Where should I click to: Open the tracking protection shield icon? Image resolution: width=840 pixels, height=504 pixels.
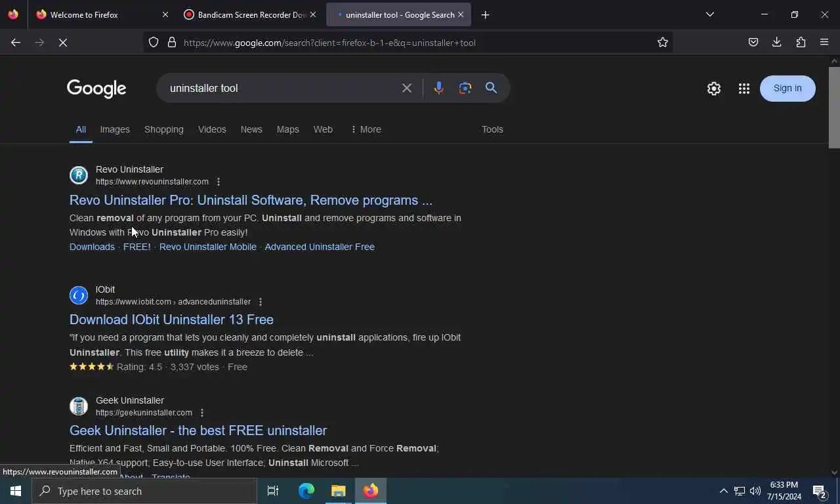coord(154,43)
